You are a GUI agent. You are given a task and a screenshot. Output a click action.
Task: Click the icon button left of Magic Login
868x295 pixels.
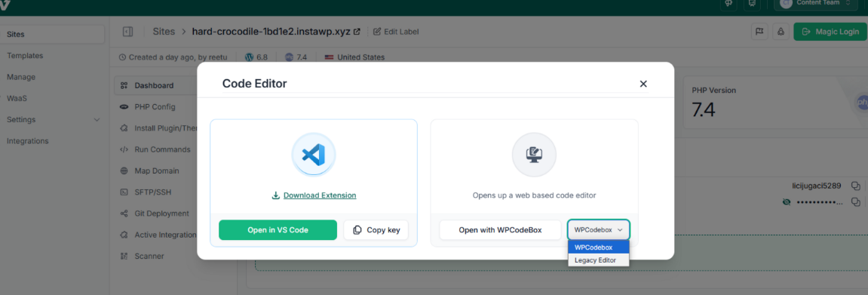coord(781,32)
